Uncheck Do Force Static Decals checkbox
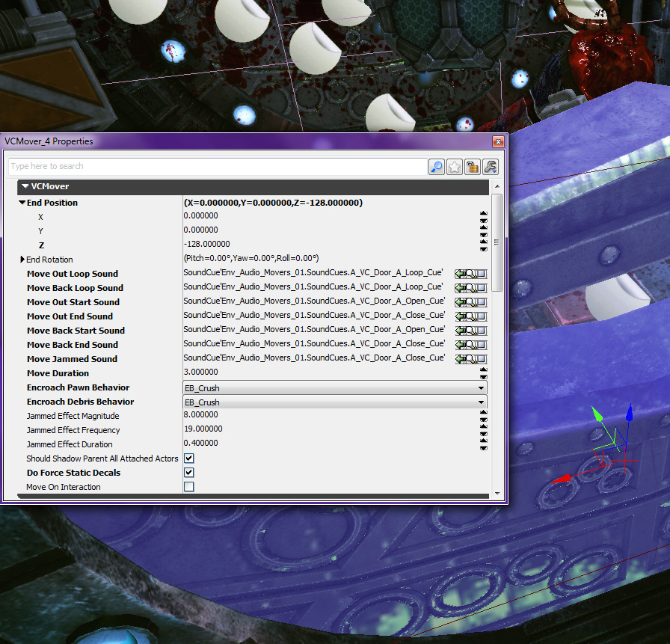Screen dimensions: 670x644 (x=189, y=473)
